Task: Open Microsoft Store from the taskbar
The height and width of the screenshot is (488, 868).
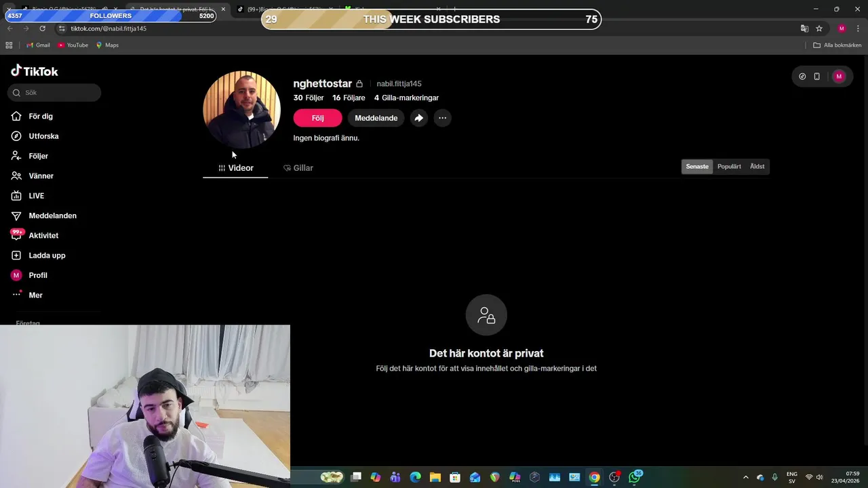Action: pos(455,477)
